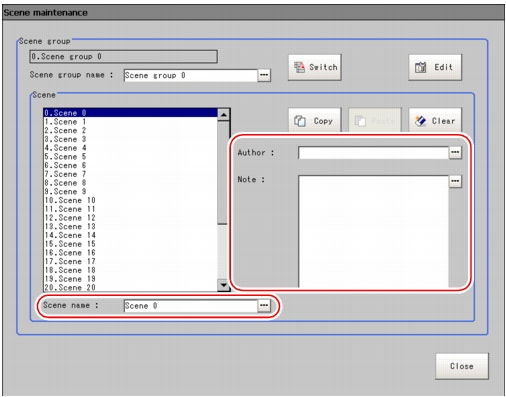506x397 pixels.
Task: Select '8.Scene 8' in the list
Action: coord(130,183)
